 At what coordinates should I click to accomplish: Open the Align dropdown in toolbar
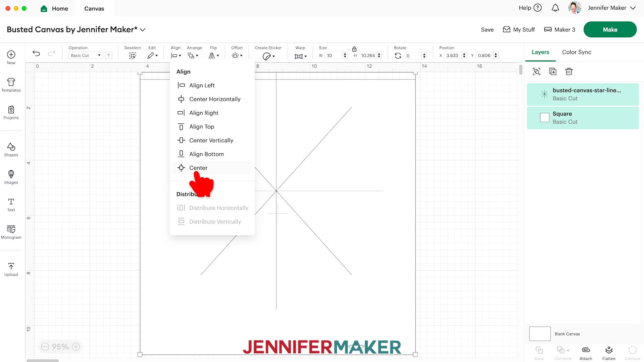pos(176,56)
